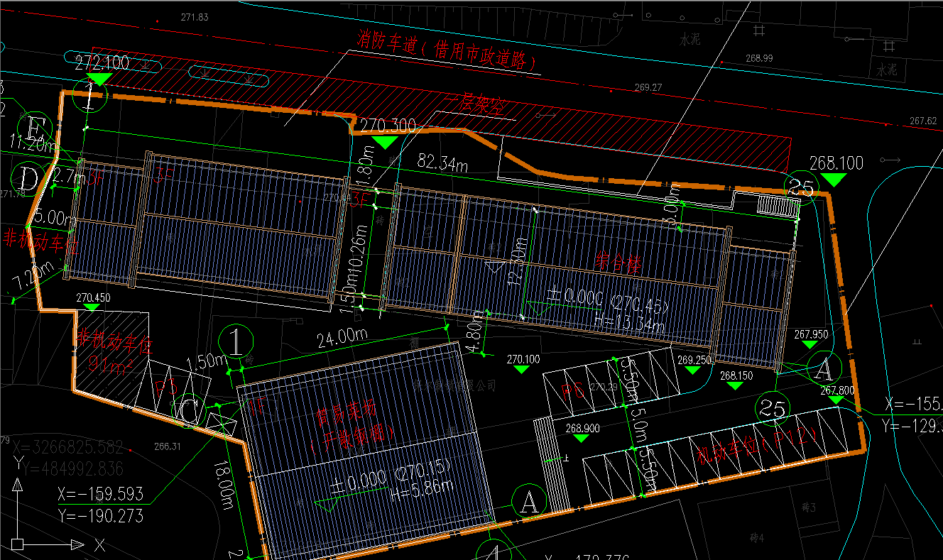Select the 270.300 elevation label
943x560 pixels.
click(388, 126)
